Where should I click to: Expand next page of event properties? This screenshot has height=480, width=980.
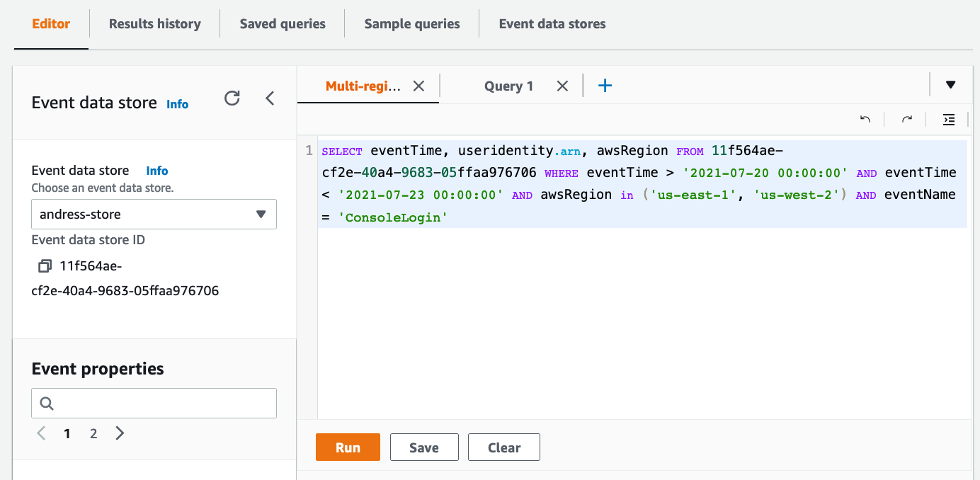pos(119,433)
